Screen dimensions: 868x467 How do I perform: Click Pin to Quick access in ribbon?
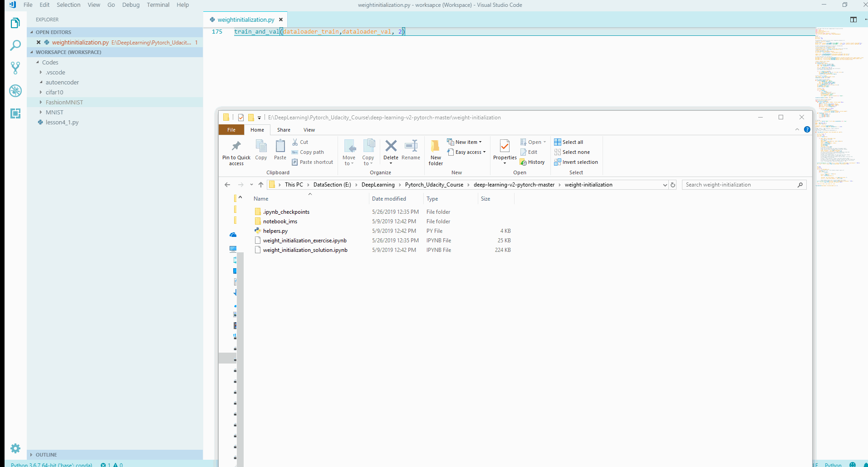coord(236,152)
